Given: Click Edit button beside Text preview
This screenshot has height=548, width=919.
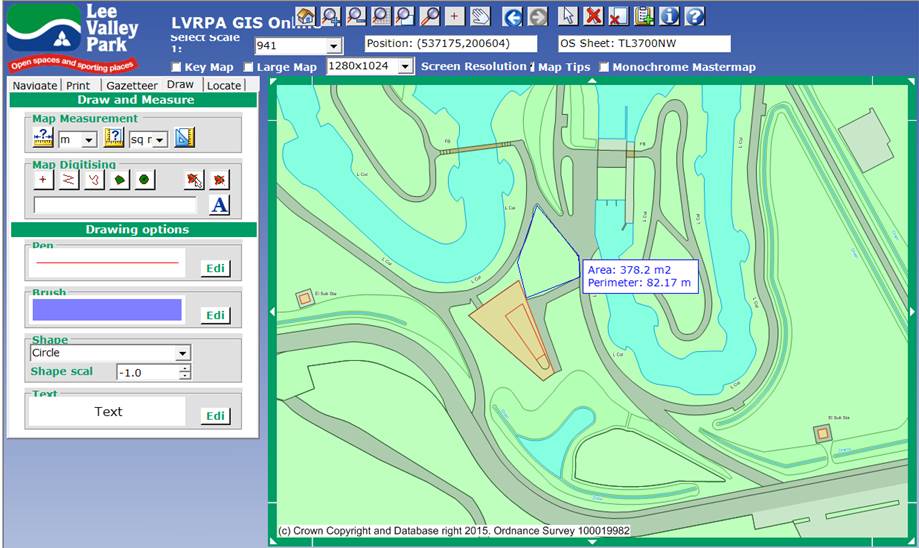Looking at the screenshot, I should (x=215, y=416).
